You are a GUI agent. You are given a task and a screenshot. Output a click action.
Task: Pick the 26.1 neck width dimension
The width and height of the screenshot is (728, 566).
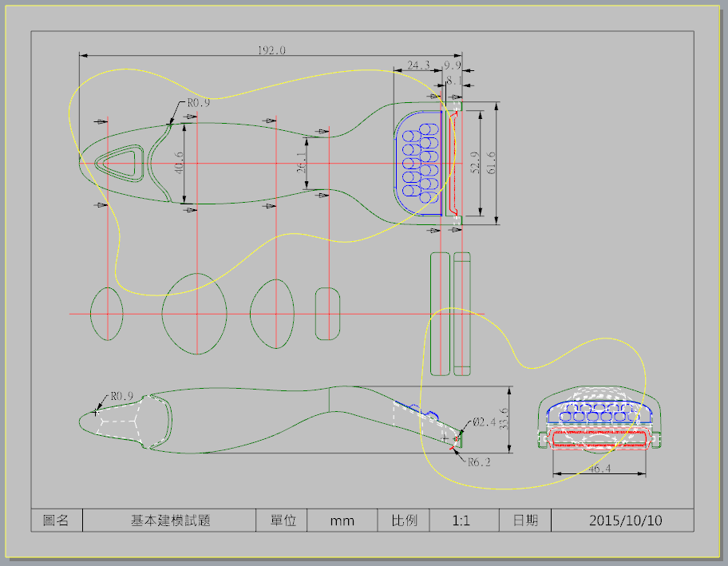301,164
